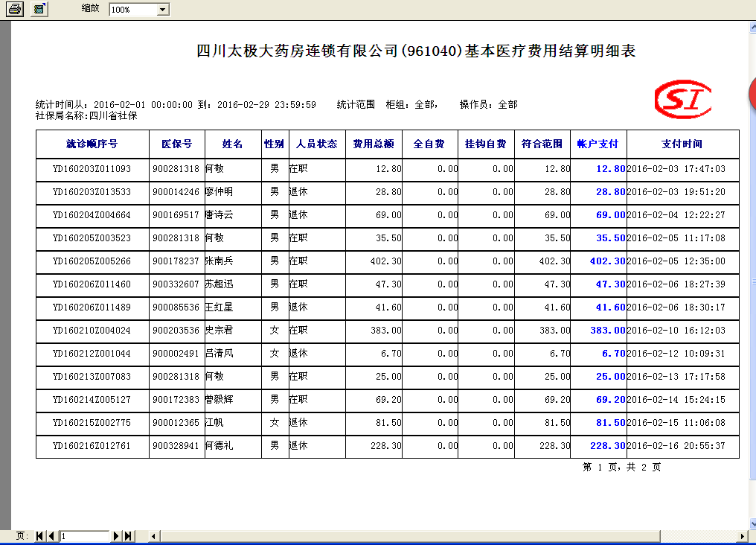Click insurance number 900328941
This screenshot has height=545, width=756.
176,446
